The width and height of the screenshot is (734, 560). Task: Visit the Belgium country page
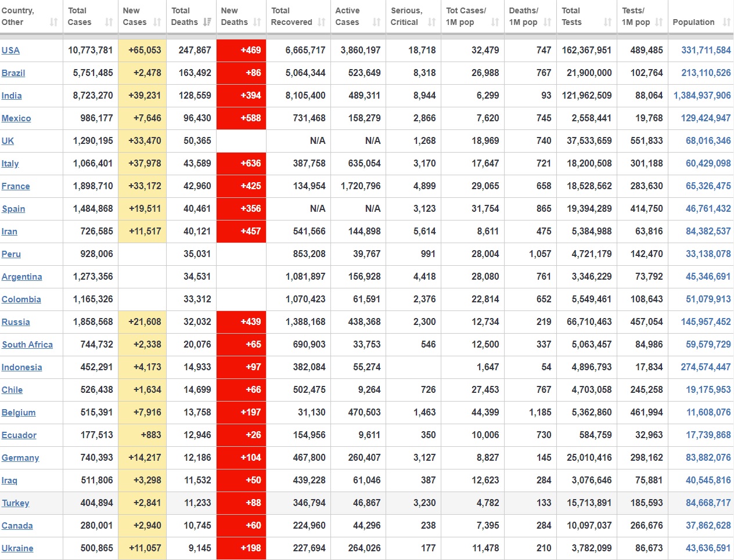19,413
